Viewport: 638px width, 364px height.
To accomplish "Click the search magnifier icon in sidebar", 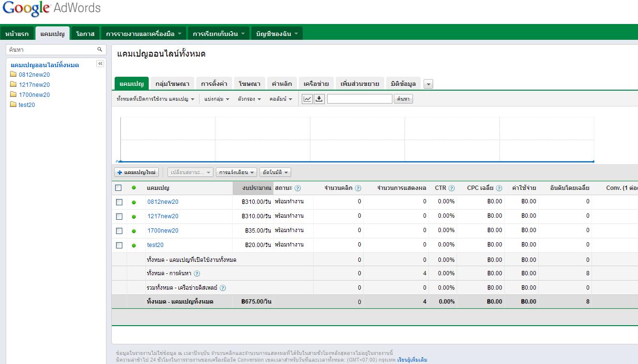I will 100,49.
